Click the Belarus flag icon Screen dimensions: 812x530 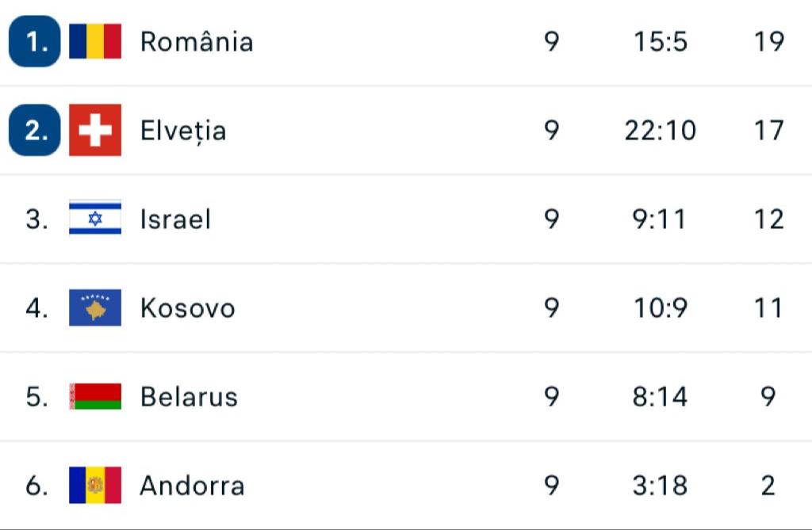95,396
